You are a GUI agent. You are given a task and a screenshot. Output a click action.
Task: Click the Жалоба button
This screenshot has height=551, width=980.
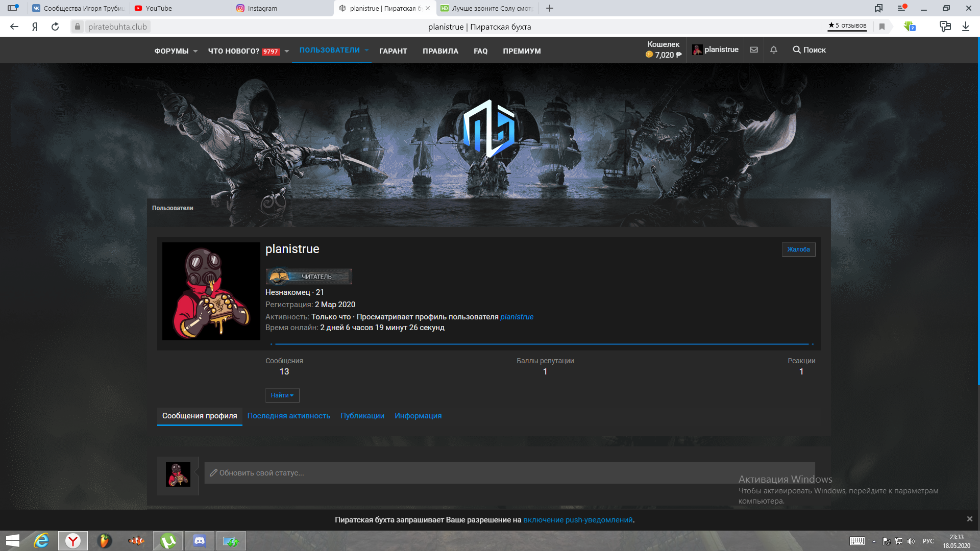(x=798, y=249)
